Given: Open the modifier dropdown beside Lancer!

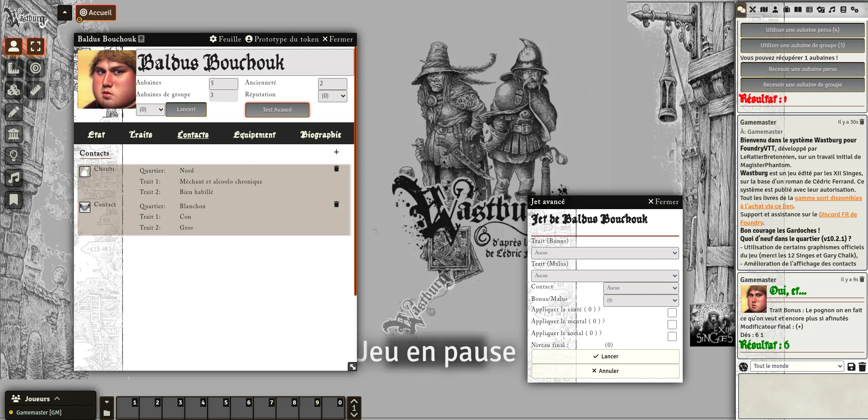Looking at the screenshot, I should coord(151,110).
